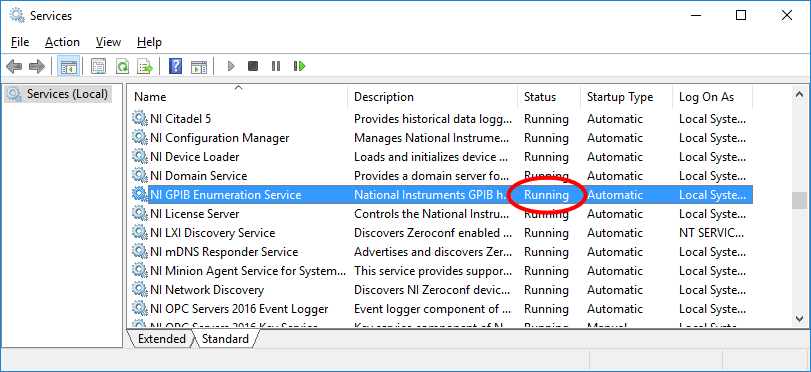Click the Pause Service toolbar icon
Image resolution: width=811 pixels, height=372 pixels.
click(x=276, y=66)
